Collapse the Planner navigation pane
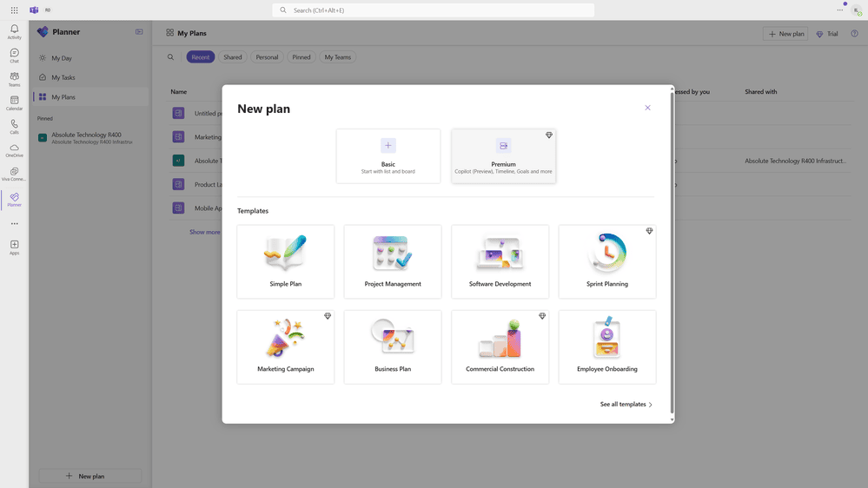This screenshot has width=868, height=488. tap(139, 32)
